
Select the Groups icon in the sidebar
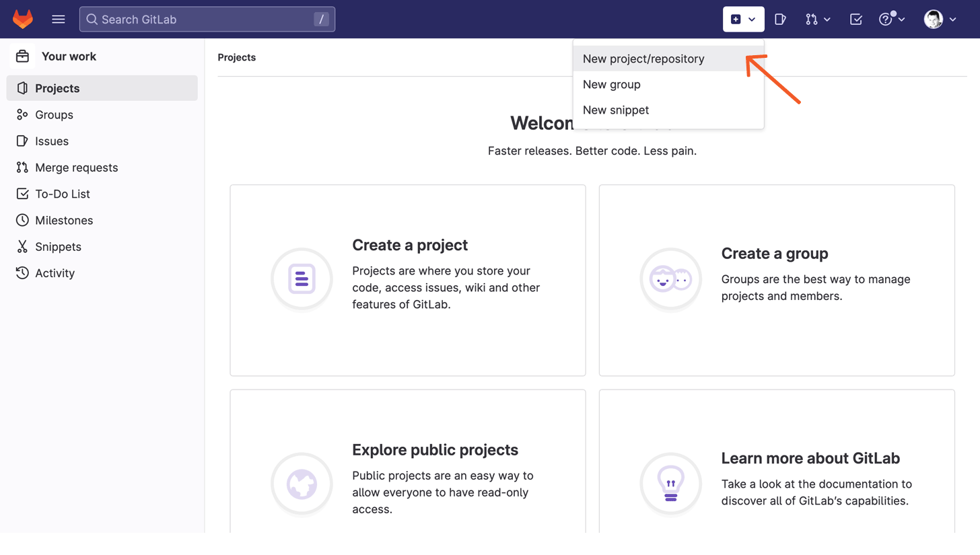22,114
